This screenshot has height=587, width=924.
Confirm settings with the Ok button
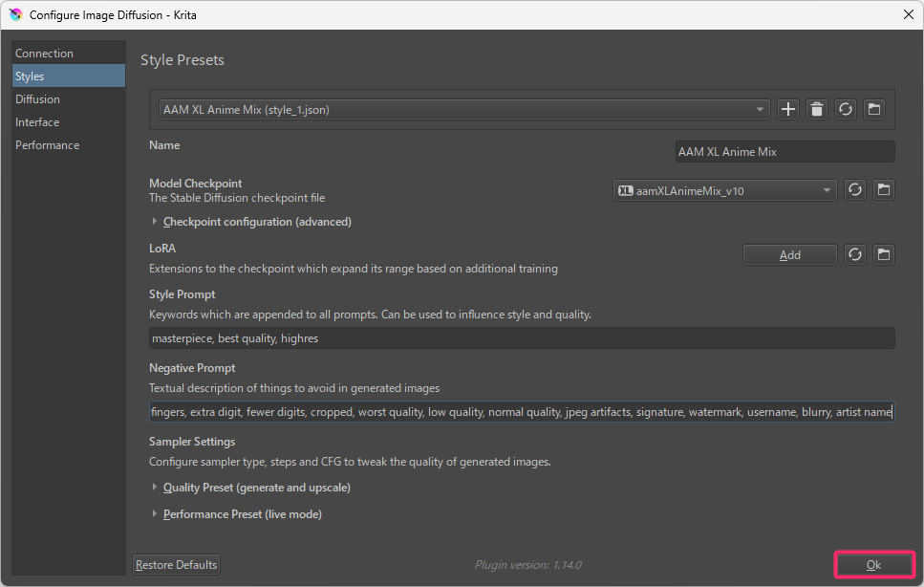click(x=874, y=565)
